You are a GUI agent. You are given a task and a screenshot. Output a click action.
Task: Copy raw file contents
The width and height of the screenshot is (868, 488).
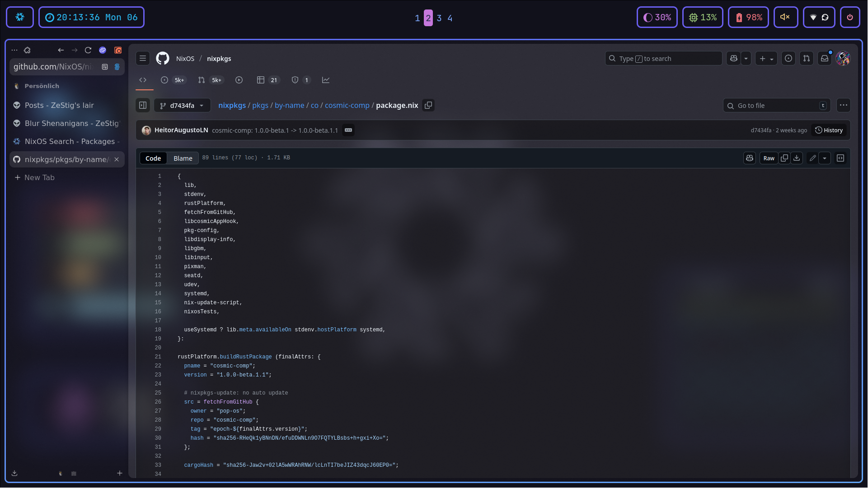pos(784,158)
